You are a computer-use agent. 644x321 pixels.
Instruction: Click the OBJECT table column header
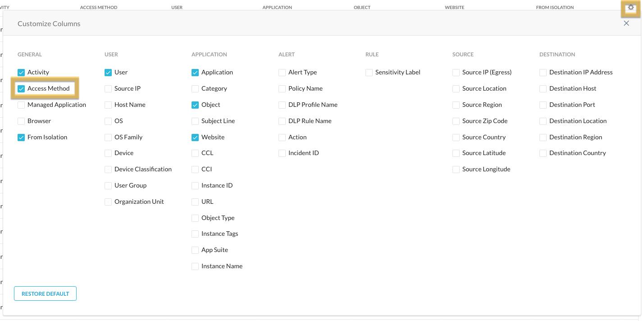tap(362, 7)
